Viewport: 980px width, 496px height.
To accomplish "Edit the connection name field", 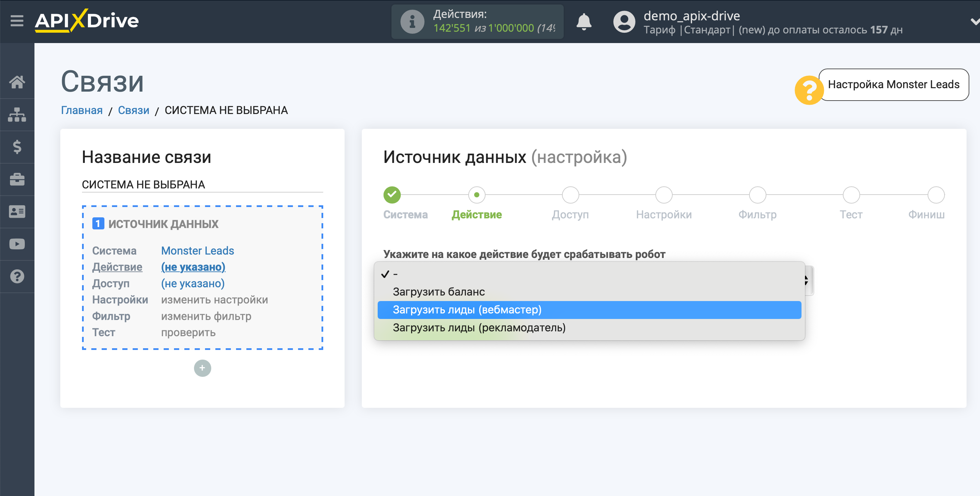I will [202, 185].
